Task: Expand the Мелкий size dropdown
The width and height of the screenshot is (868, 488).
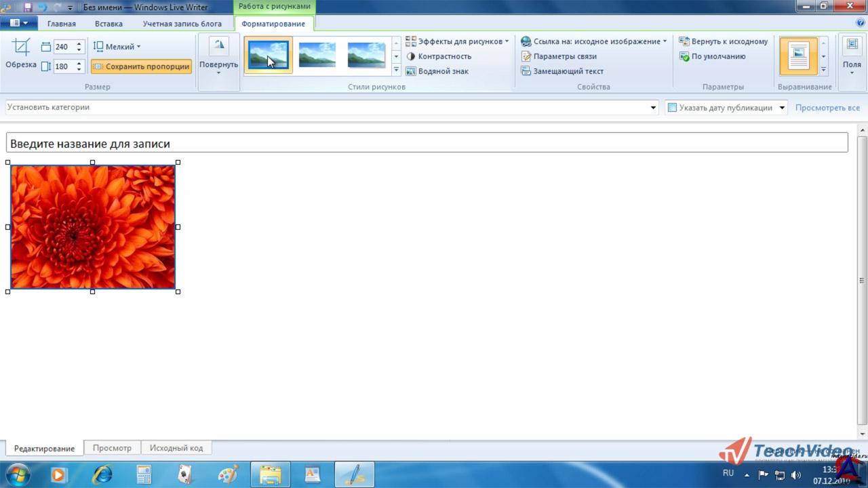Action: [117, 47]
